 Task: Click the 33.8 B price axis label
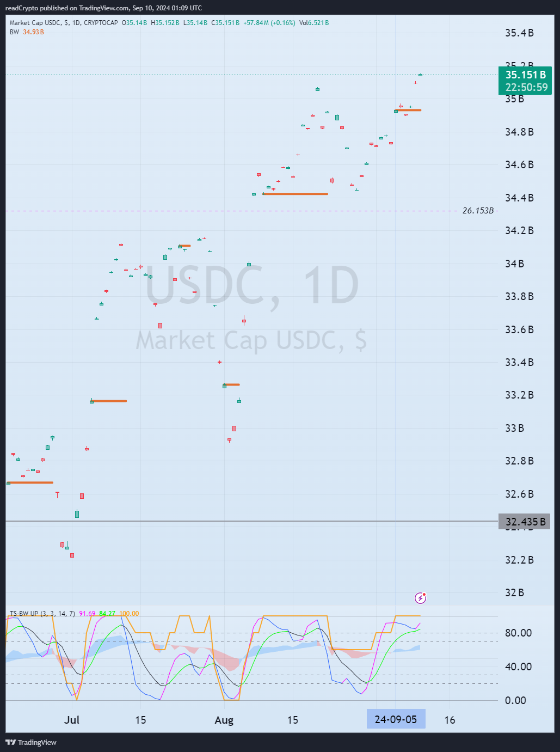[519, 296]
